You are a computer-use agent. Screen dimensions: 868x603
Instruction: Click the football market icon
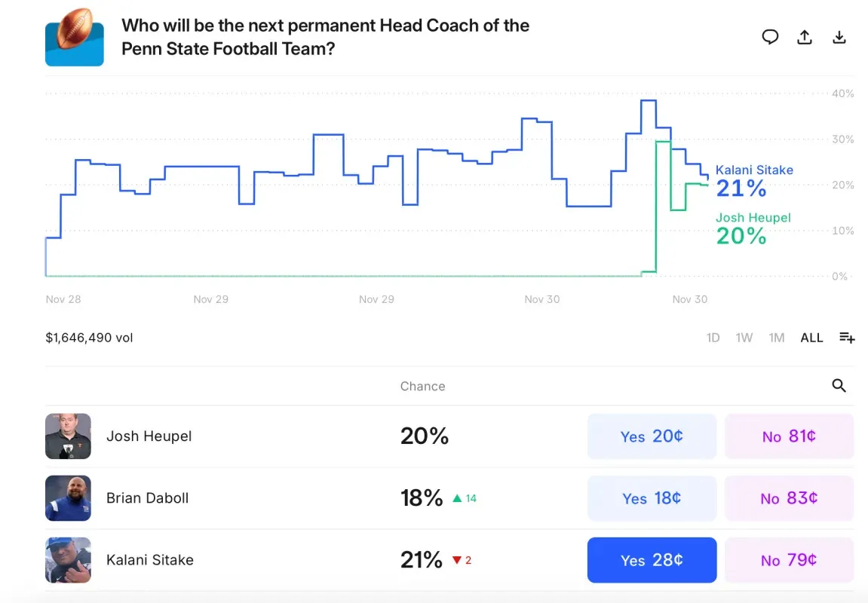click(75, 37)
